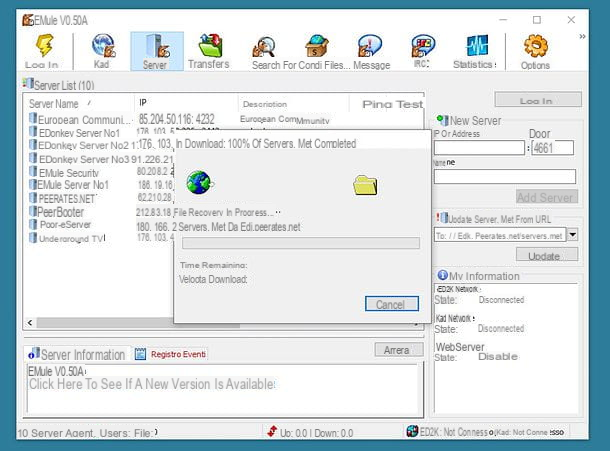This screenshot has height=451, width=610.
Task: Cancel the servers.met download dialog
Action: click(391, 304)
